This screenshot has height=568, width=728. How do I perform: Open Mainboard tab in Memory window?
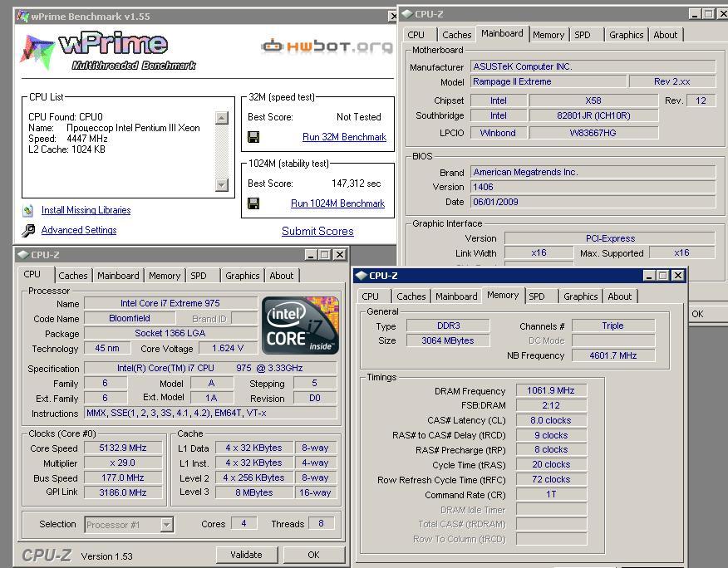point(456,296)
